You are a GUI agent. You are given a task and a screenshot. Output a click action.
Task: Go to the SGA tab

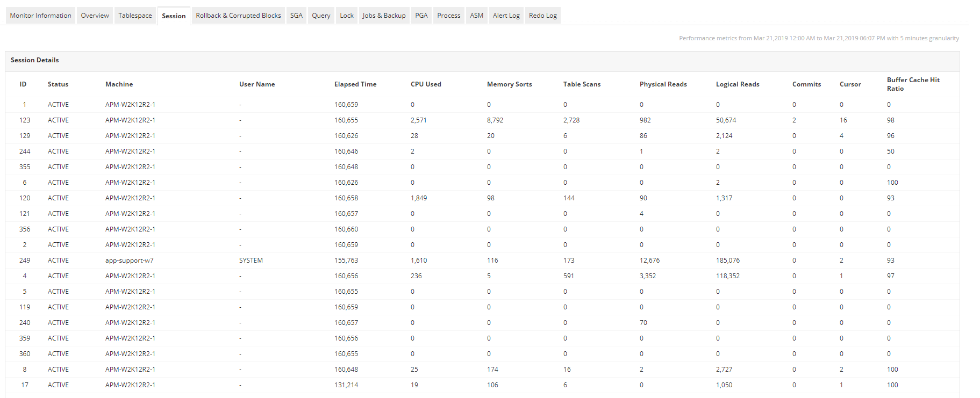click(296, 16)
